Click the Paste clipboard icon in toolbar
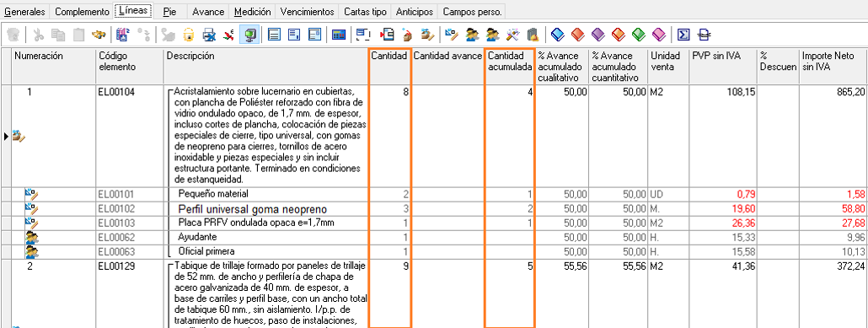Viewport: 868px width, 328px height. click(78, 35)
